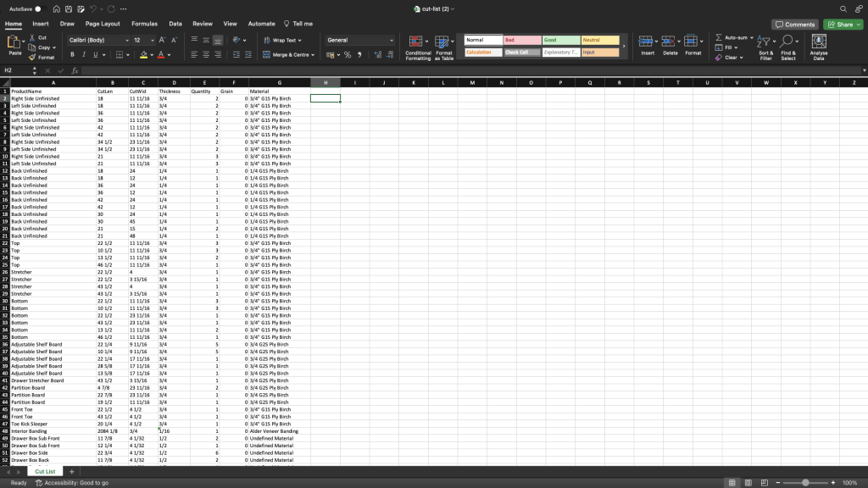This screenshot has width=868, height=488.
Task: Apply percent style to the cell
Action: pos(347,55)
